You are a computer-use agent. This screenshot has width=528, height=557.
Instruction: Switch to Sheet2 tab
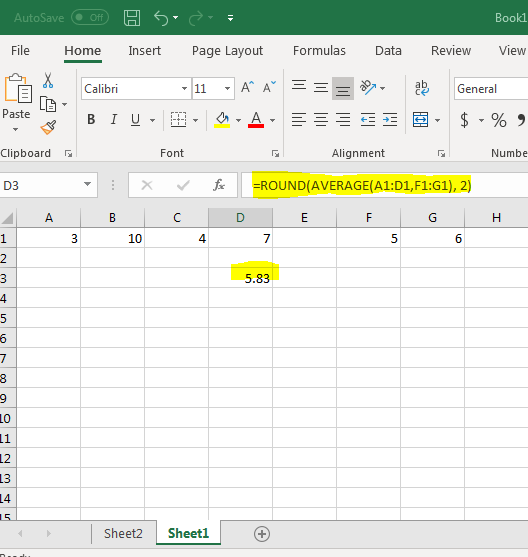[123, 534]
